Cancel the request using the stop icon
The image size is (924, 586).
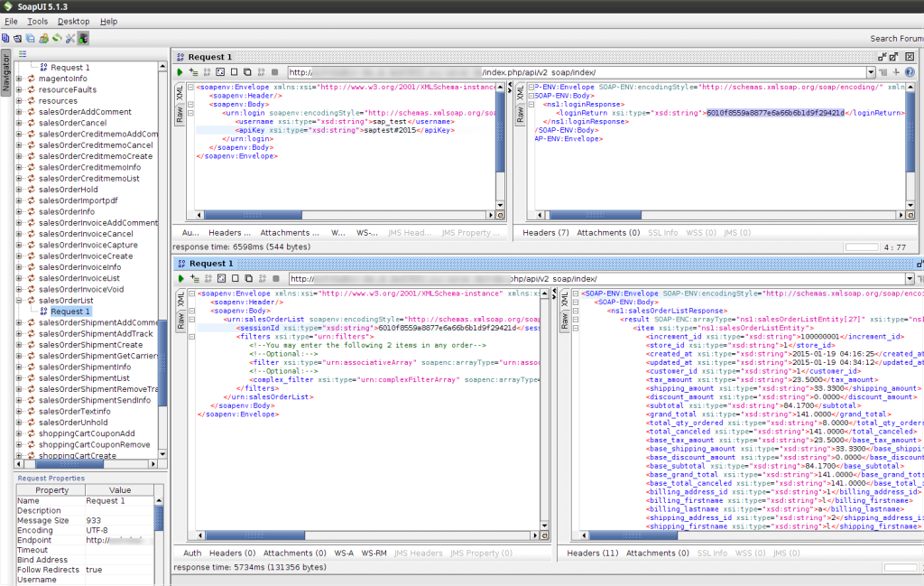coord(273,71)
